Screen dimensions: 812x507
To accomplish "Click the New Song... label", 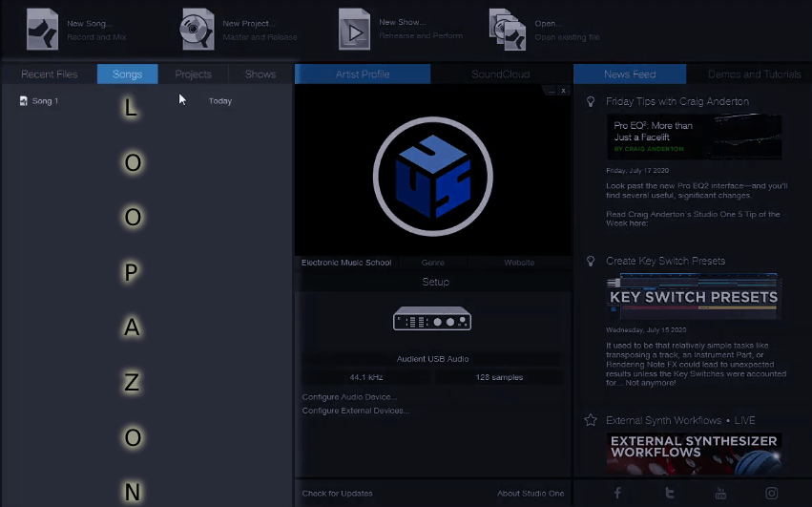I will tap(90, 23).
